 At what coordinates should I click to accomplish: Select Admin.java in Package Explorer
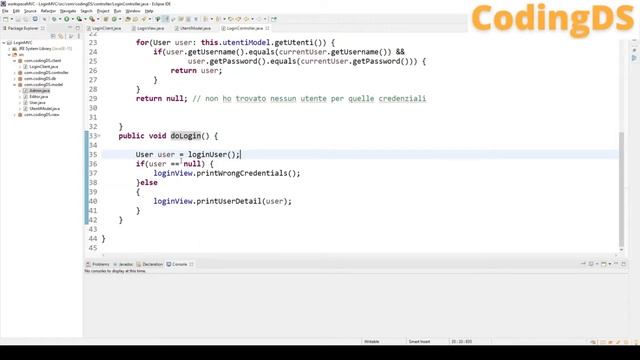[x=39, y=91]
